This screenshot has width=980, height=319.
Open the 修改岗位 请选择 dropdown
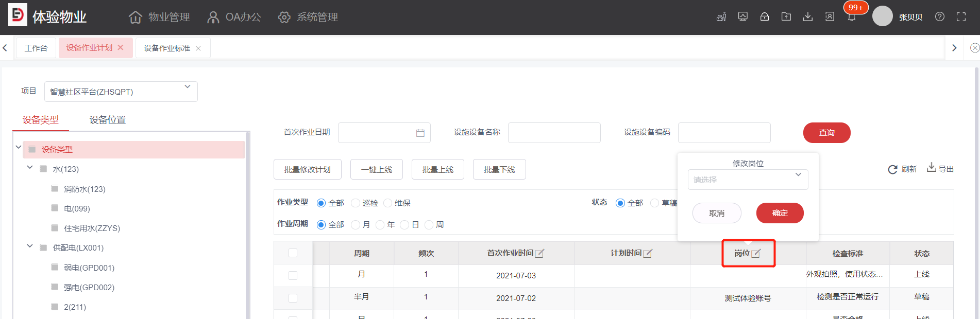coord(748,180)
